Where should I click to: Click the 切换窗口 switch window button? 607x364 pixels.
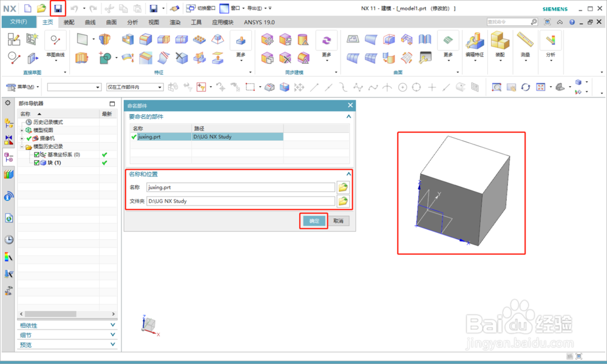pyautogui.click(x=200, y=8)
